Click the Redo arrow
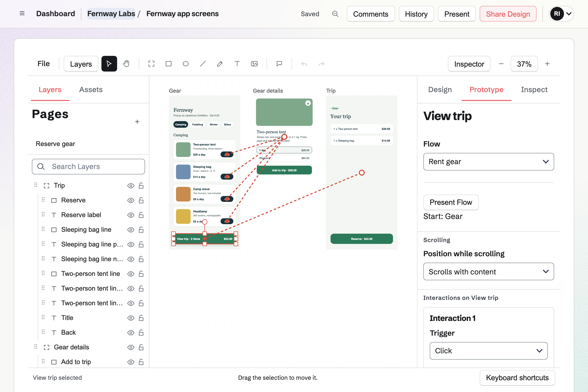 click(321, 64)
